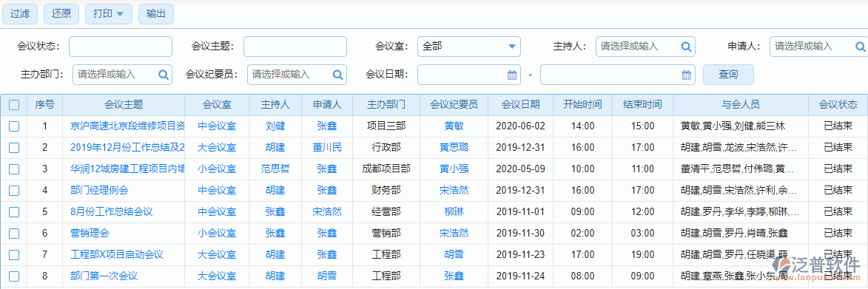The image size is (868, 289).
Task: Click the 会议状态 input field
Action: pos(120,47)
